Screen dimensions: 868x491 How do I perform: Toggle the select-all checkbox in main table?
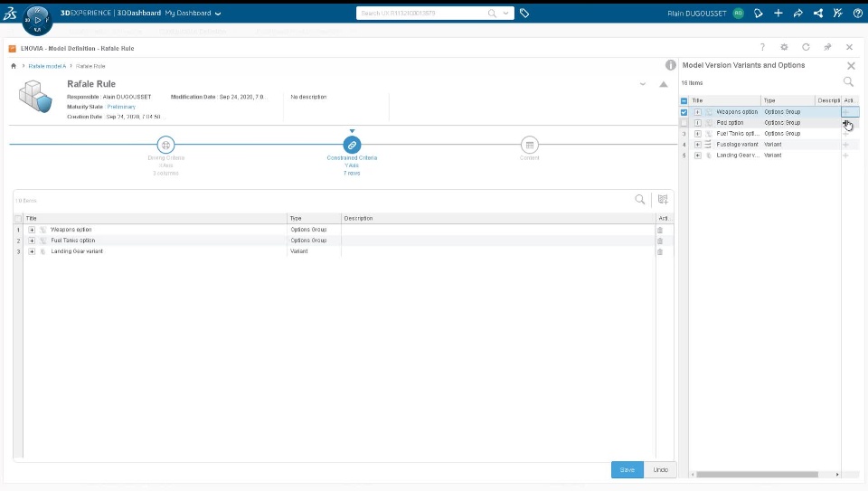18,219
